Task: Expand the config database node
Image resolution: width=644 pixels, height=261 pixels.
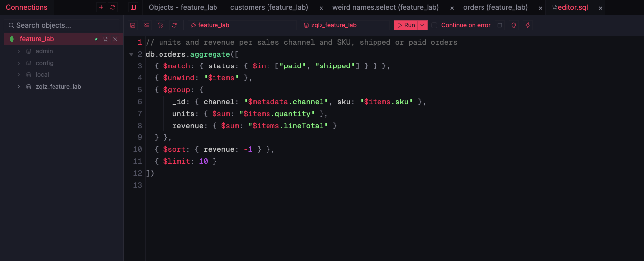Action: coord(19,63)
